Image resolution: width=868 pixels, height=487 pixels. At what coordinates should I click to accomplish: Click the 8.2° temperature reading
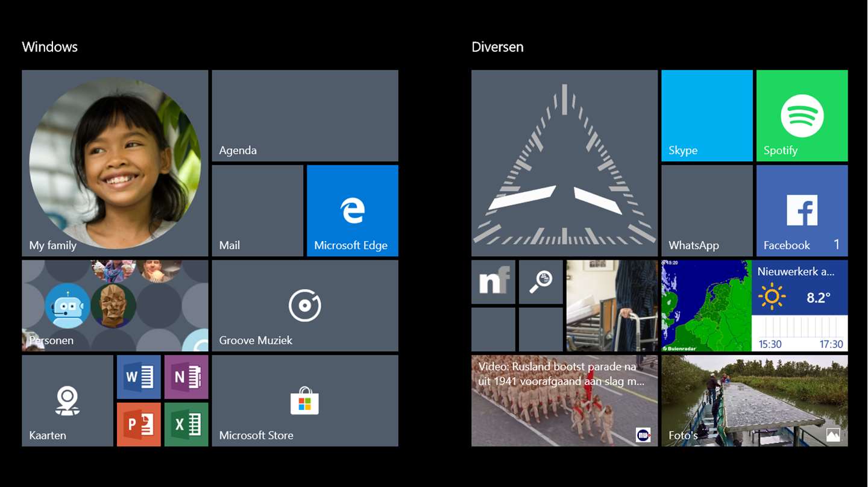819,297
